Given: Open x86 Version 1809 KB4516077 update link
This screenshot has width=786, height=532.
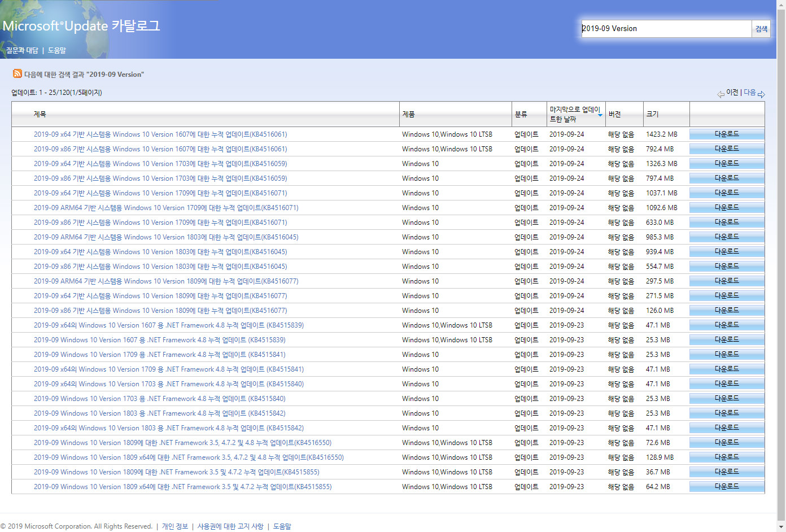Looking at the screenshot, I should pos(160,311).
